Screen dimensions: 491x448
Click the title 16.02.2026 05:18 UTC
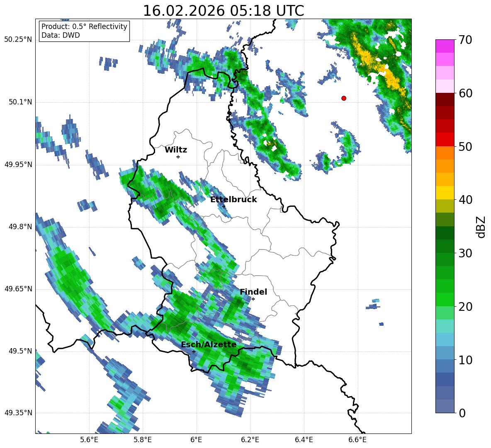pyautogui.click(x=224, y=11)
